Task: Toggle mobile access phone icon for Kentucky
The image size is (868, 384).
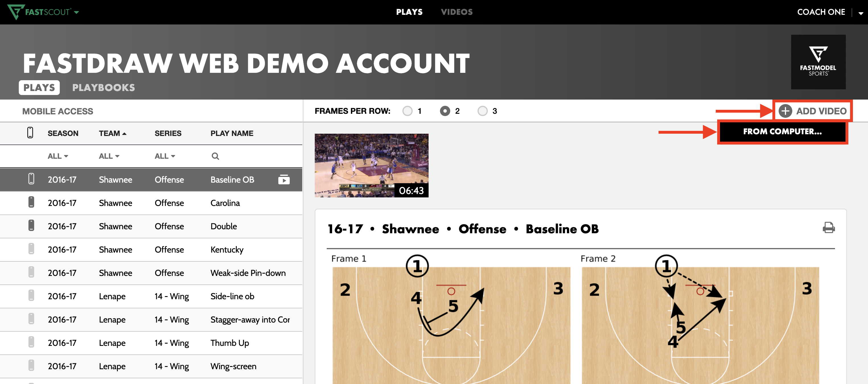Action: 31,249
